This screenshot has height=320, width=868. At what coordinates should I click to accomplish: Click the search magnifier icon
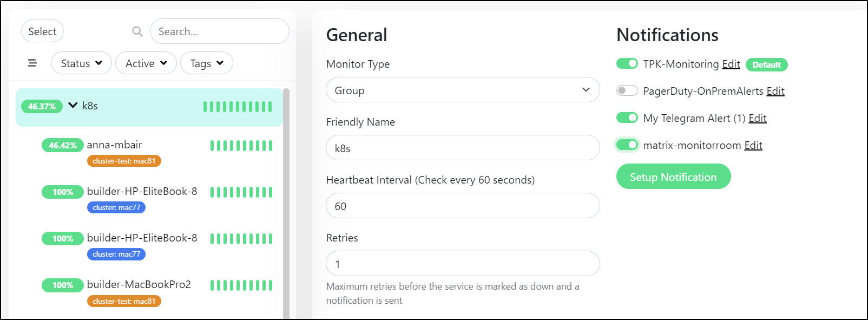click(137, 31)
